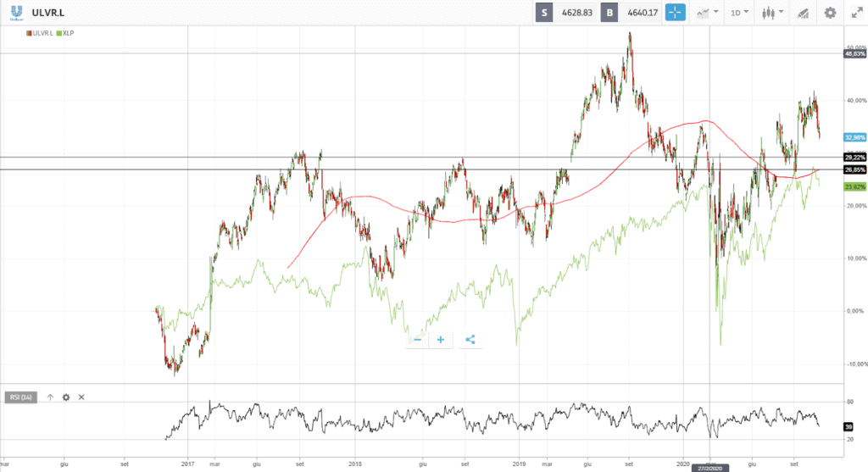Share the chart via share icon
Image resolution: width=868 pixels, height=472 pixels.
(x=470, y=340)
